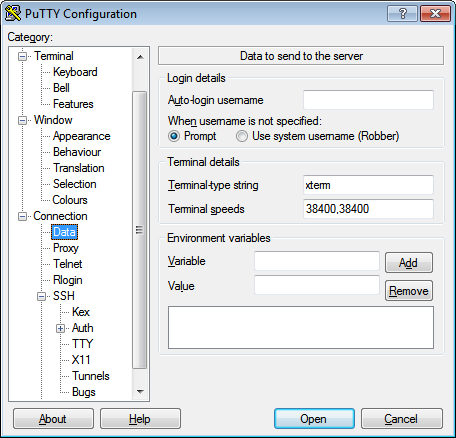Click the Add environment variable button
Image resolution: width=456 pixels, height=438 pixels.
pos(409,263)
